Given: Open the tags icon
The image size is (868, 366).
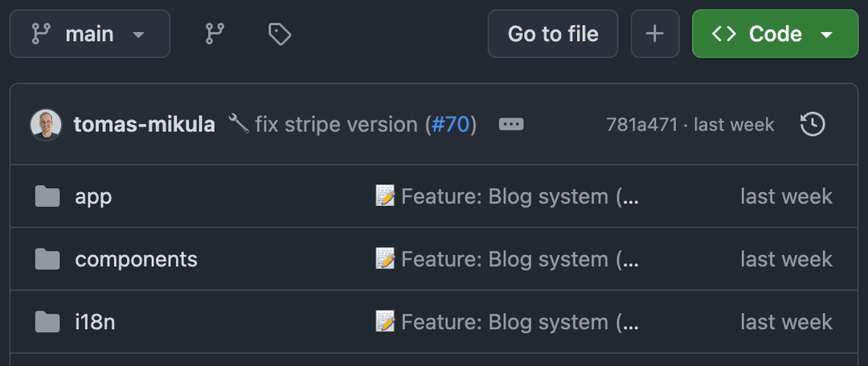Looking at the screenshot, I should click(x=280, y=34).
